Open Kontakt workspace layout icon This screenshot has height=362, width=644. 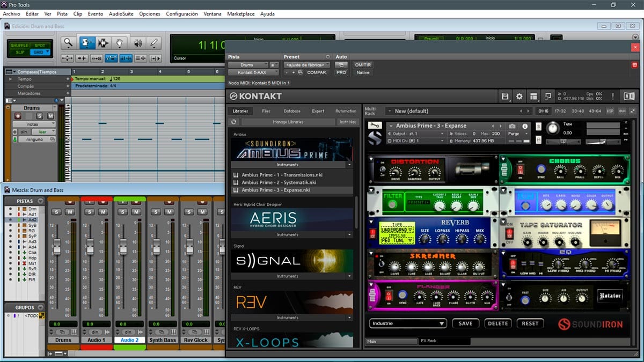[x=533, y=97]
